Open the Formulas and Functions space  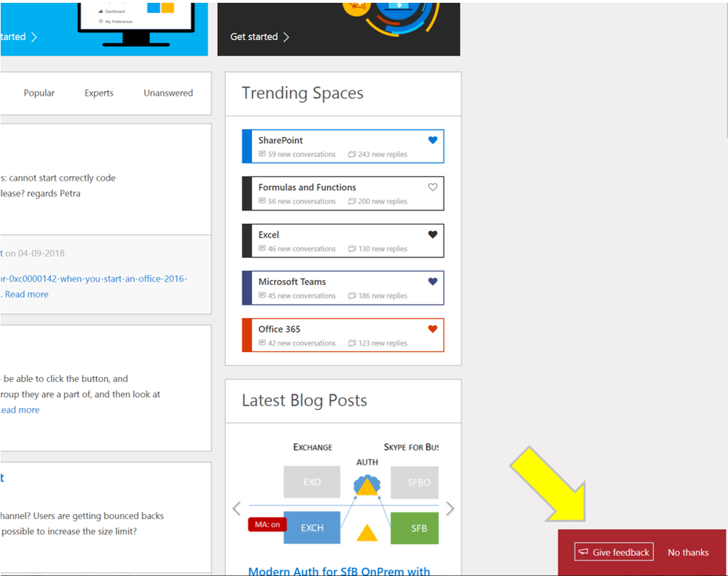point(343,193)
